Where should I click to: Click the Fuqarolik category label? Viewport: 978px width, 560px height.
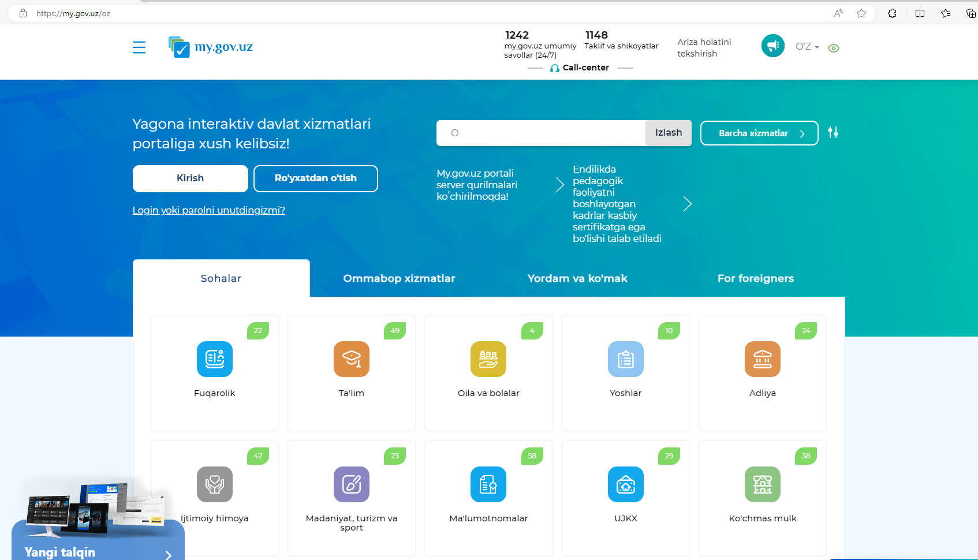215,393
